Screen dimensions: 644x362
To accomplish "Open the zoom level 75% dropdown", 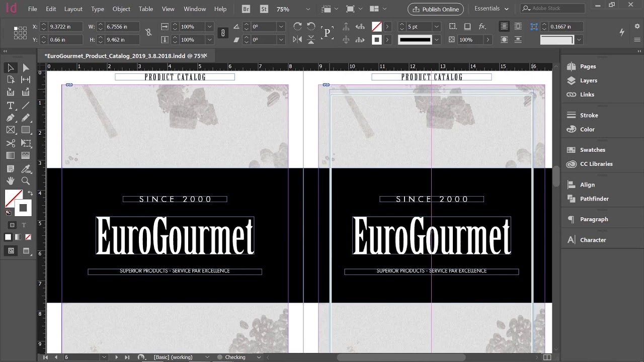I will [x=308, y=9].
